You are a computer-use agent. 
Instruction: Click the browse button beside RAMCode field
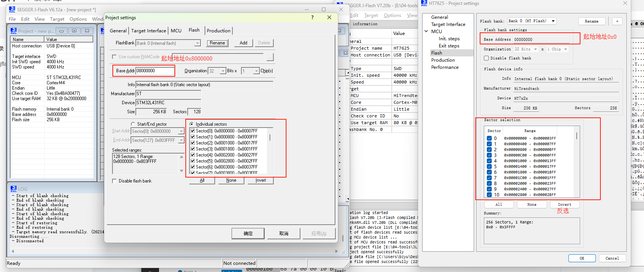270,57
